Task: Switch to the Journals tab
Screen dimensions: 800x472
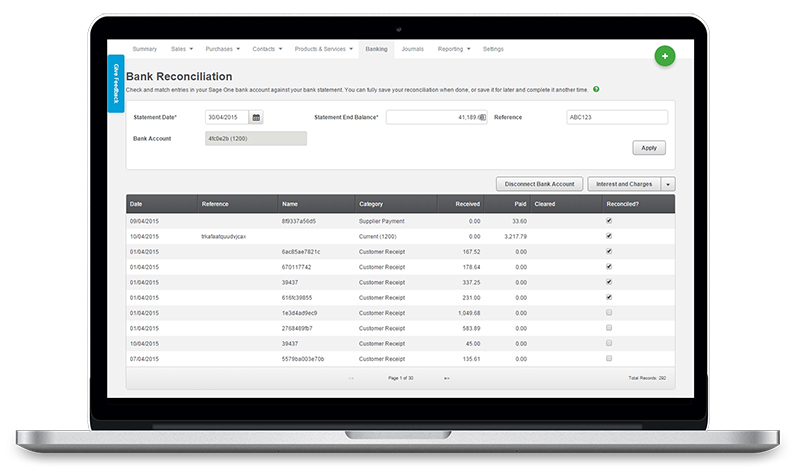Action: click(412, 49)
